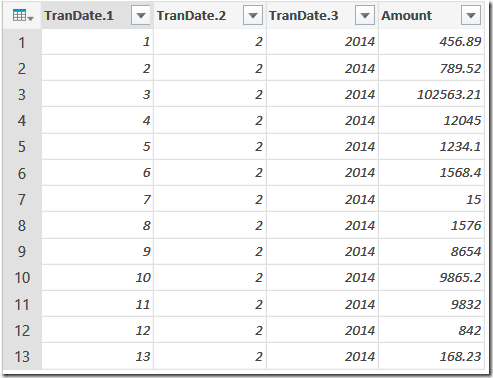Click TranDate.3 cell 2014 in row 1

pos(322,42)
